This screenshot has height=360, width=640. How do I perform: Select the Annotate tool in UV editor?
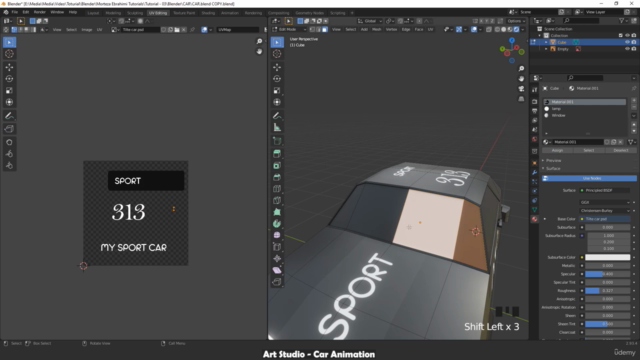[9, 116]
